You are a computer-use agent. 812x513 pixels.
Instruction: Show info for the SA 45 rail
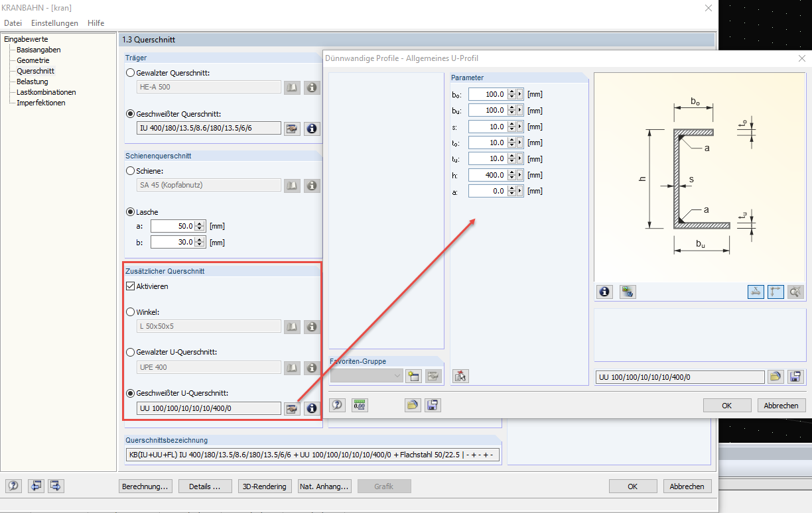312,186
